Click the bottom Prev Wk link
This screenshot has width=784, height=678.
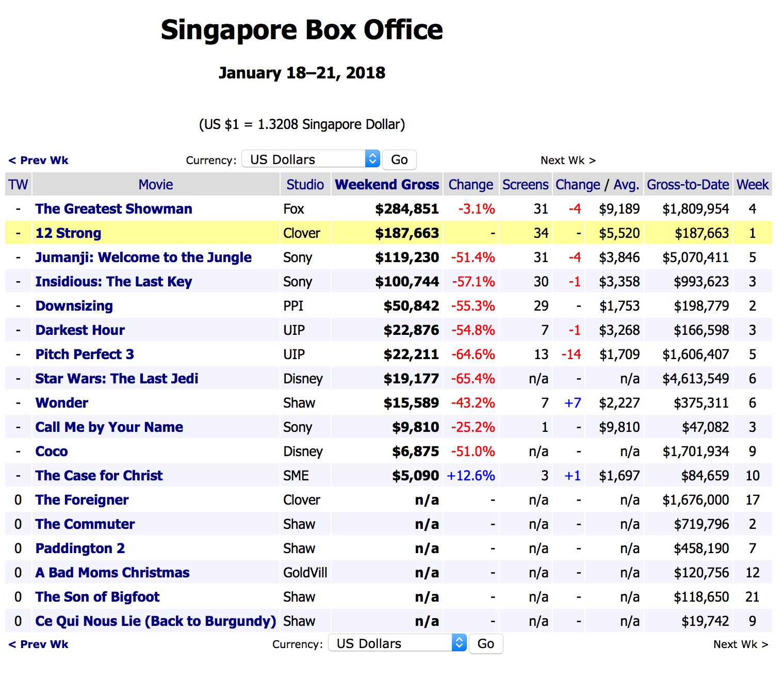pyautogui.click(x=38, y=644)
